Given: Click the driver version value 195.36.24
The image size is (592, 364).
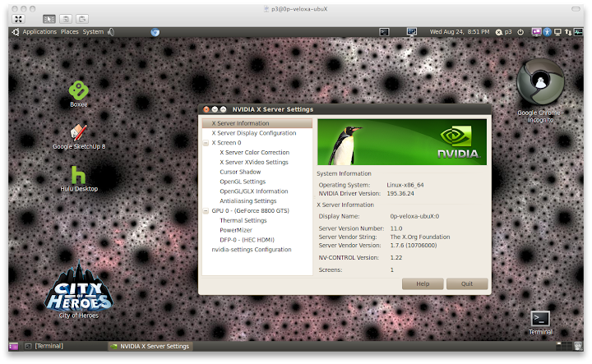Looking at the screenshot, I should [400, 194].
